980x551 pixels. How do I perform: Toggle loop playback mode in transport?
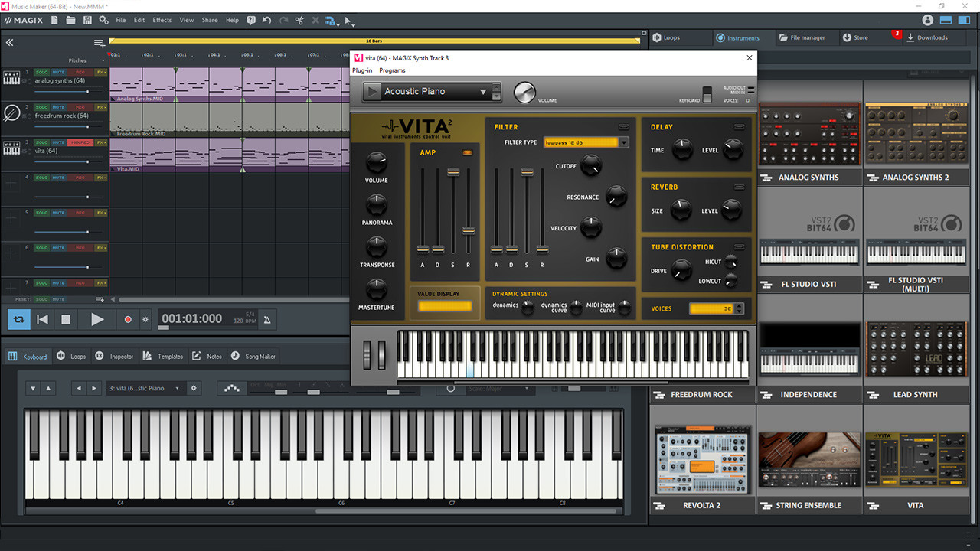point(18,319)
